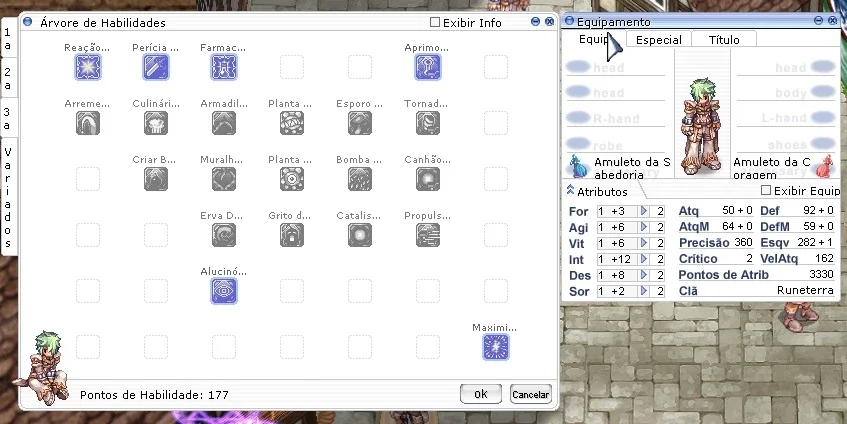Collapse the Atributos section
The width and height of the screenshot is (847, 424).
[x=570, y=190]
